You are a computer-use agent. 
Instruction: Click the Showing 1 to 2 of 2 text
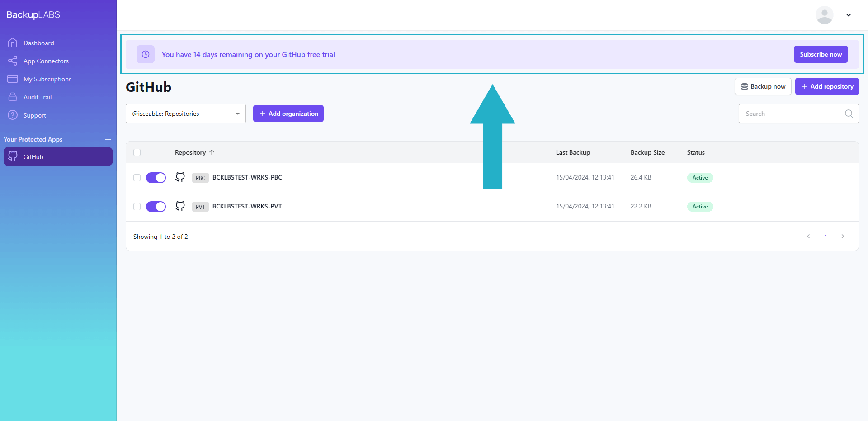pyautogui.click(x=160, y=237)
